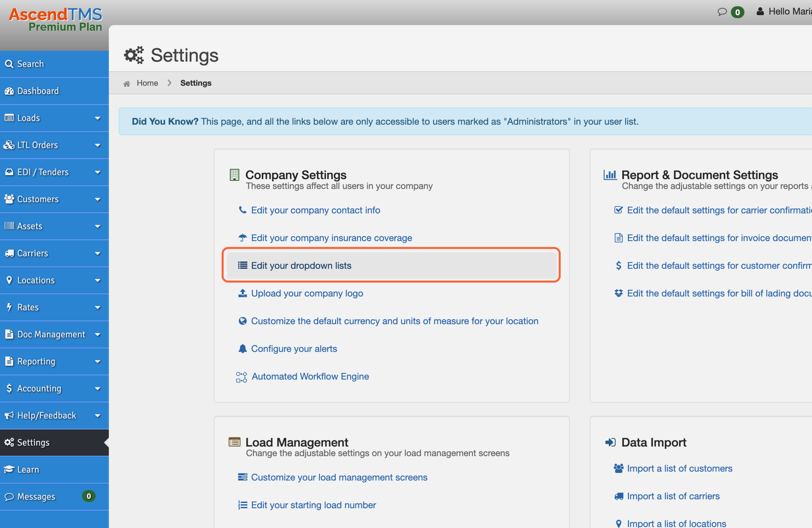Screen dimensions: 812x528
Task: Expand the Assets menu arrow
Action: 98,226
